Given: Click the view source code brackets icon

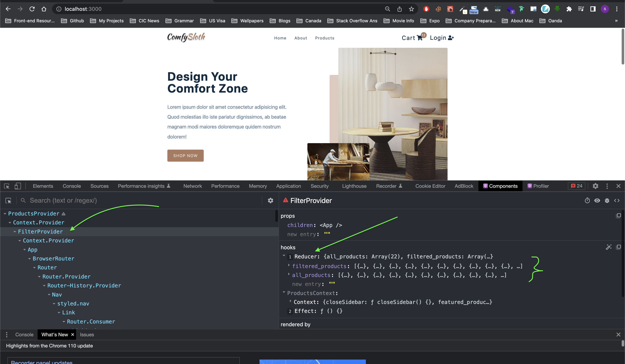Looking at the screenshot, I should coord(617,200).
